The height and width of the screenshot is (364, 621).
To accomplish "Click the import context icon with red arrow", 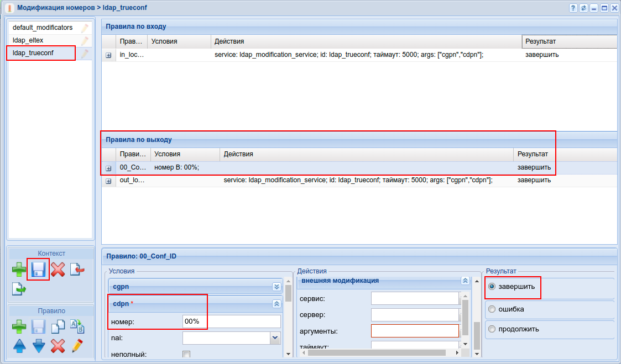I will (x=77, y=270).
